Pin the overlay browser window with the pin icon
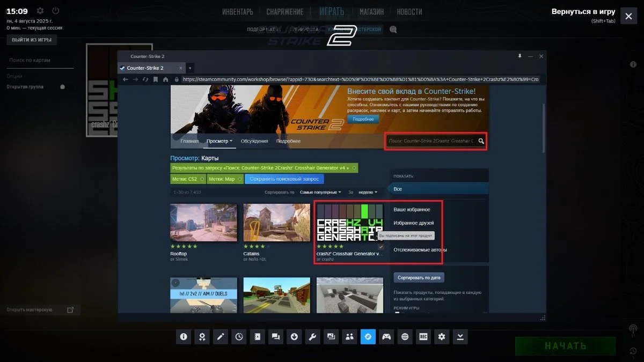 pyautogui.click(x=519, y=56)
